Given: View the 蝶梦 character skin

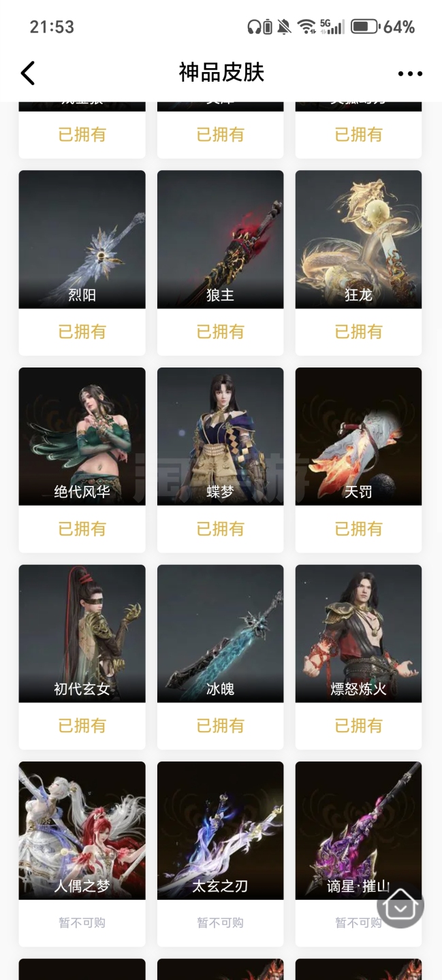Looking at the screenshot, I should point(220,436).
